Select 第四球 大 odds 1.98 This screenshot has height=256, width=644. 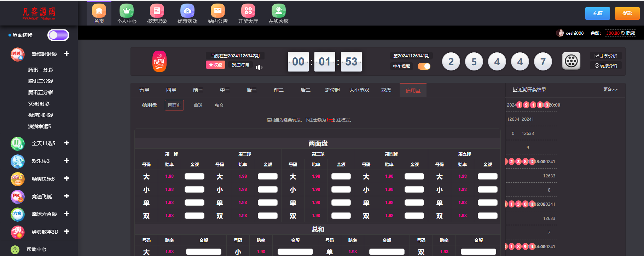click(389, 176)
